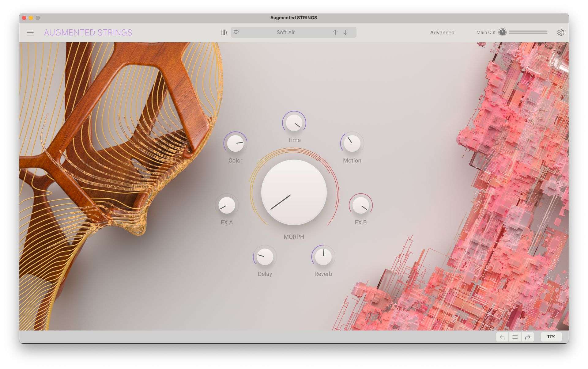Favorite the Soft Air preset with heart

(236, 32)
